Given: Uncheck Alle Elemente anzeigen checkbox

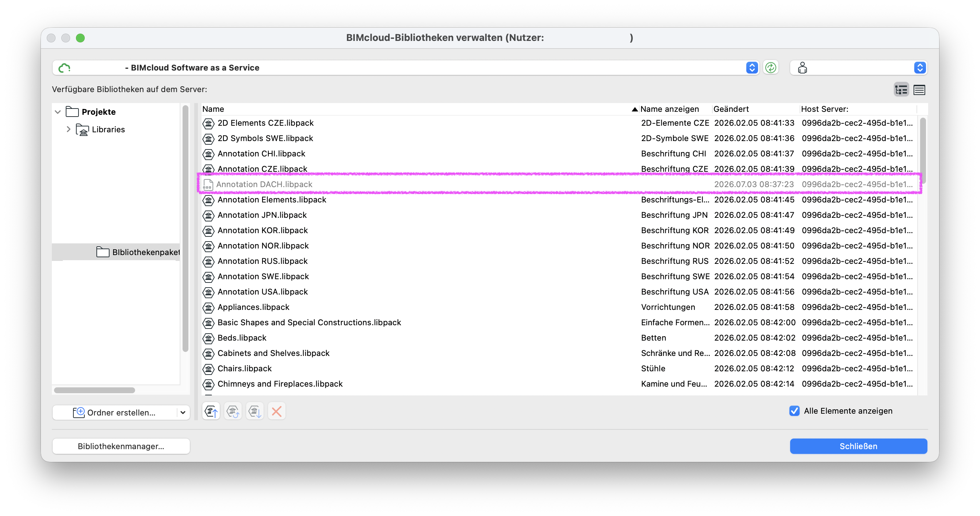Looking at the screenshot, I should [795, 411].
